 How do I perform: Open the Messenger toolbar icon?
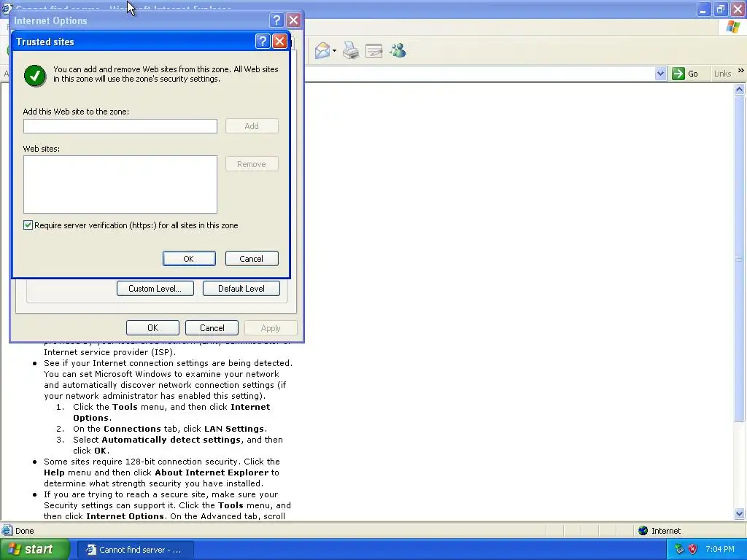(x=398, y=50)
